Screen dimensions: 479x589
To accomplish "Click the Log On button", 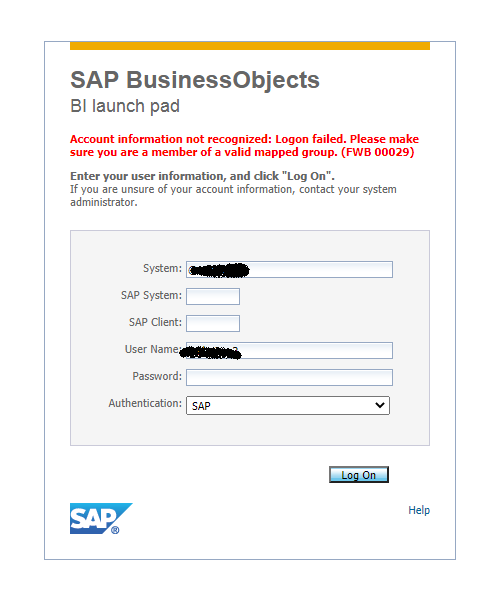I will click(359, 474).
